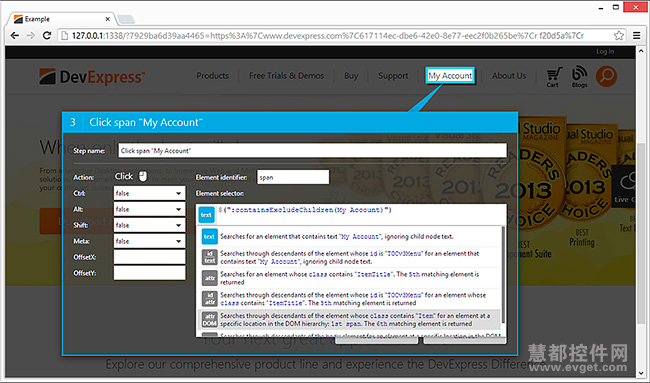Click the step title Click span My Account

146,122
